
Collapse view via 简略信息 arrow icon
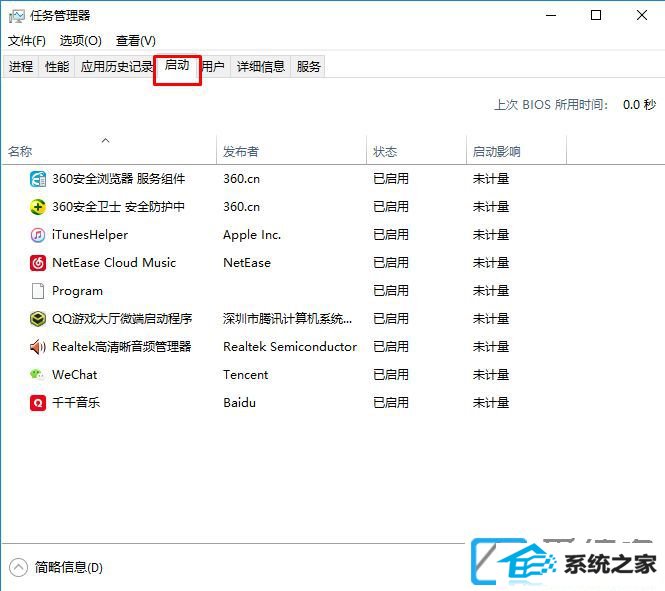(x=18, y=567)
